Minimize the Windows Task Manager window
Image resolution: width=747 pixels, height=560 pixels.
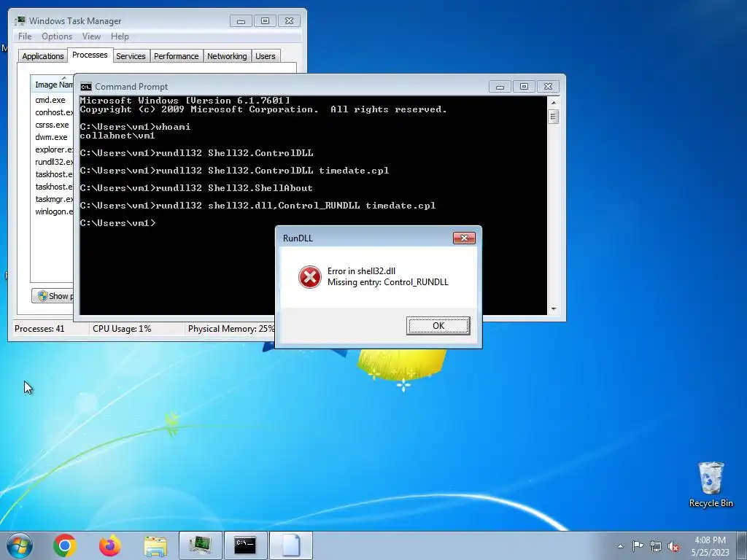241,21
